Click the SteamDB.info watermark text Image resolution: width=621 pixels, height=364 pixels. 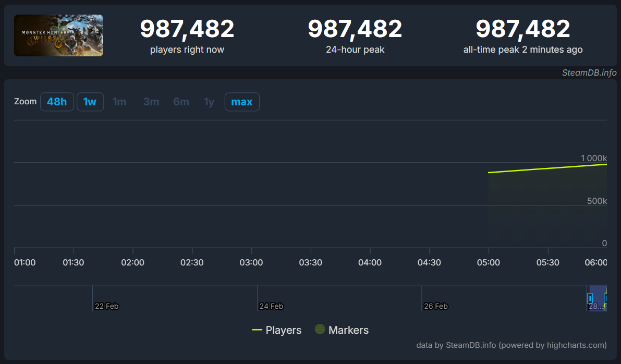(589, 72)
